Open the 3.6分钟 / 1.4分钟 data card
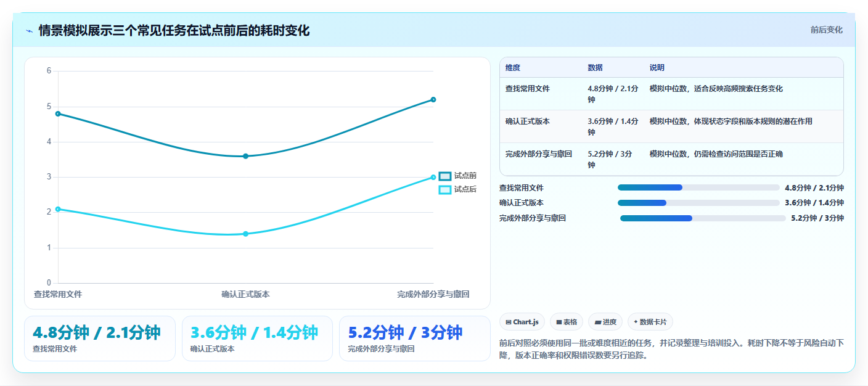Screen dimensions: 868x386 point(257,339)
